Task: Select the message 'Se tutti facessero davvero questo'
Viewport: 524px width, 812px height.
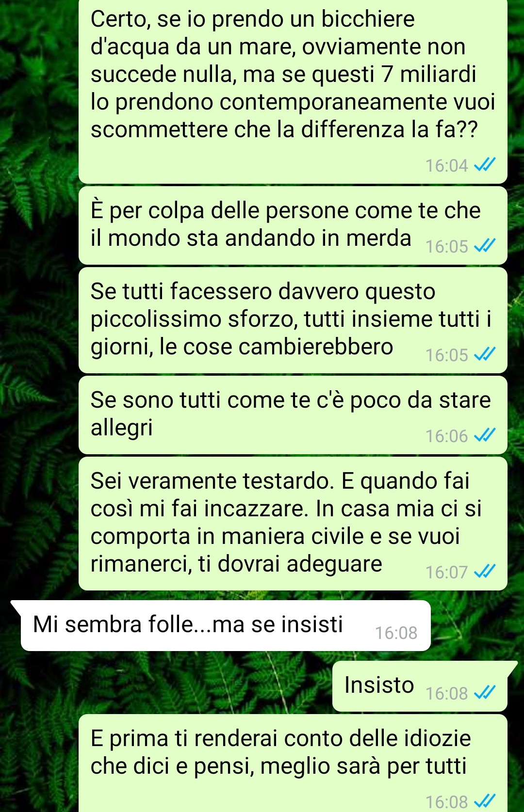Action: click(293, 320)
